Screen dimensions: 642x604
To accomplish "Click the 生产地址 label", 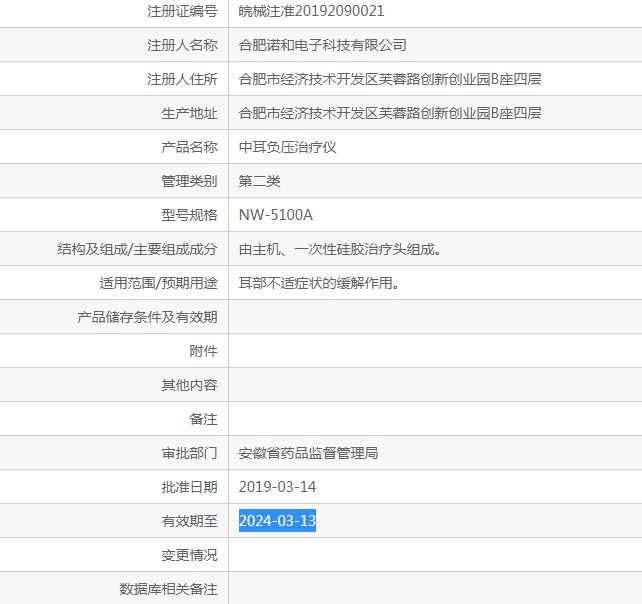I will tap(189, 113).
